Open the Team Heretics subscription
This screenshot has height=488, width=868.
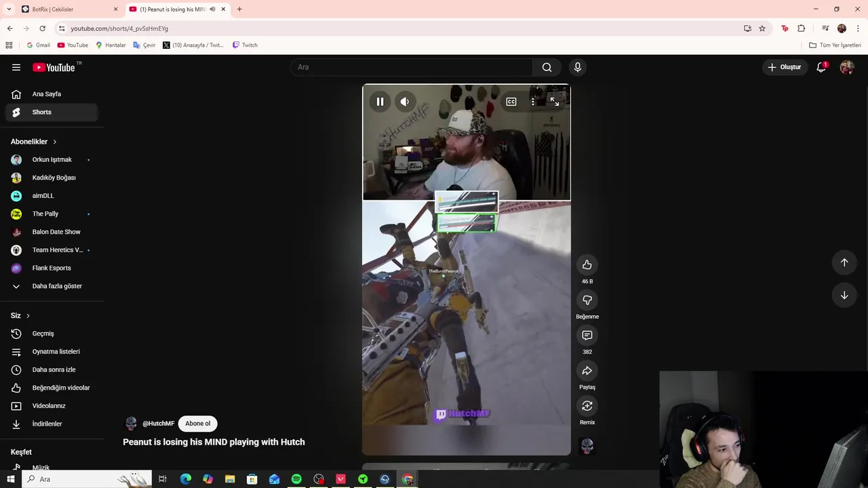click(x=52, y=250)
